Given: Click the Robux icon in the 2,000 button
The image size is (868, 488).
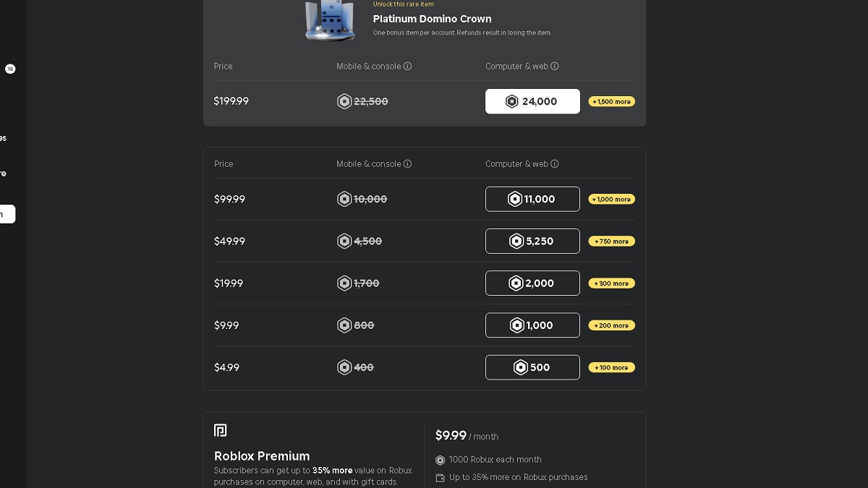Looking at the screenshot, I should click(x=516, y=283).
